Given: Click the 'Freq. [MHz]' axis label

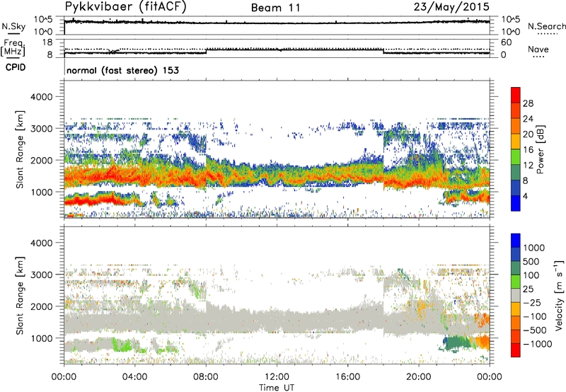Looking at the screenshot, I should pos(13,48).
